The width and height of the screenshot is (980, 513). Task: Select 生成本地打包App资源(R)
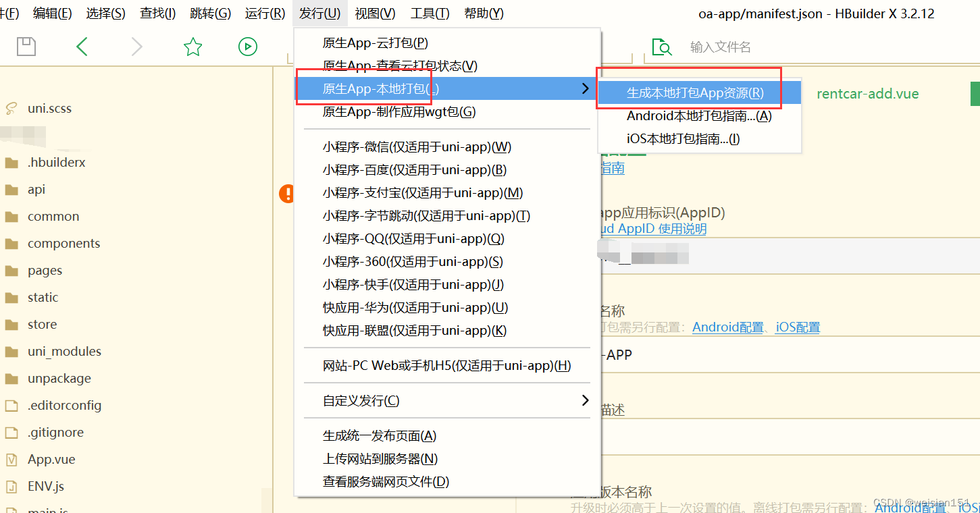[700, 93]
